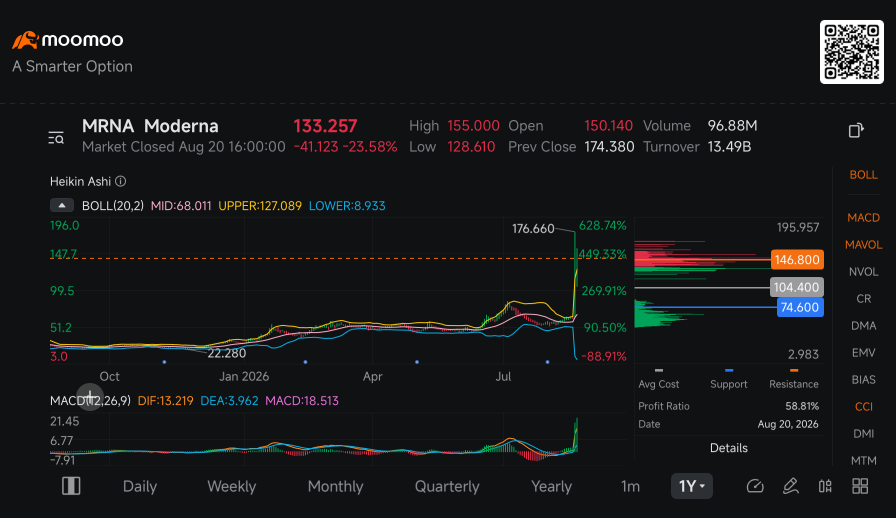Screen dimensions: 896x518
Task: Switch to Quarterly chart period
Action: (447, 487)
